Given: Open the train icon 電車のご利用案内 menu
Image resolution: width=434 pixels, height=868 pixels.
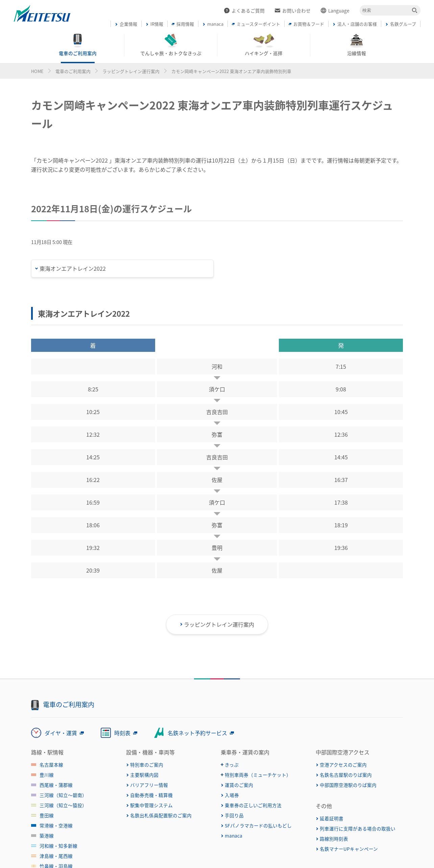Looking at the screenshot, I should pos(78,45).
